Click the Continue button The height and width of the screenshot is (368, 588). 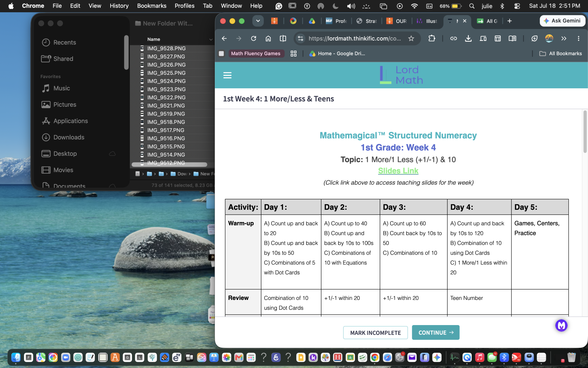[x=435, y=332]
